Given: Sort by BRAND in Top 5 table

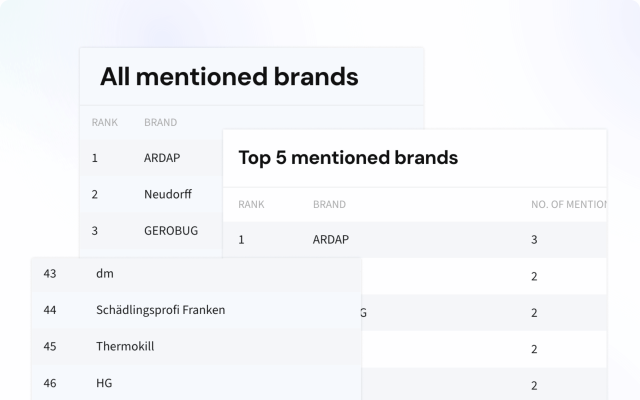Looking at the screenshot, I should point(329,204).
